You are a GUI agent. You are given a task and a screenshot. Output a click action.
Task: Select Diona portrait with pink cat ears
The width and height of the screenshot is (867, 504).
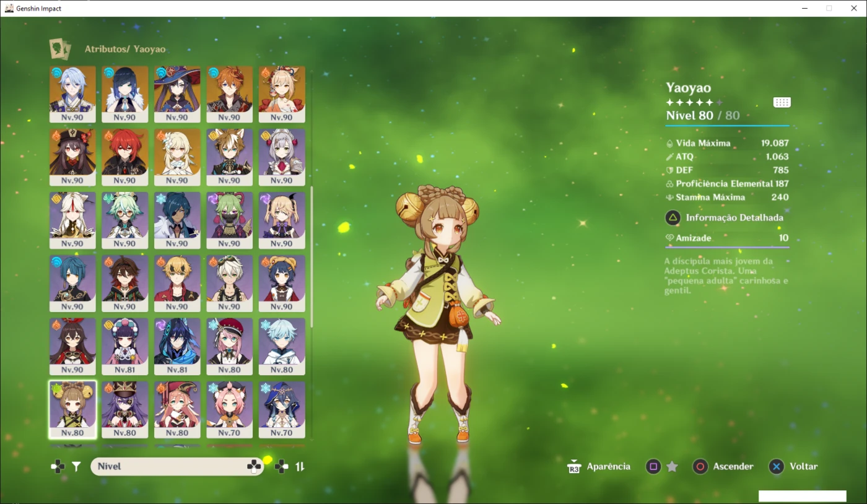pyautogui.click(x=229, y=410)
